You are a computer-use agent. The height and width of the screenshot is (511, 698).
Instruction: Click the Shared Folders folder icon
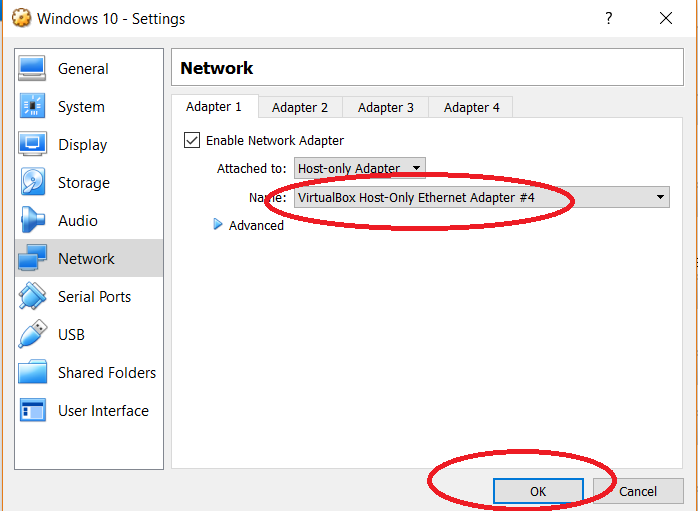(32, 372)
